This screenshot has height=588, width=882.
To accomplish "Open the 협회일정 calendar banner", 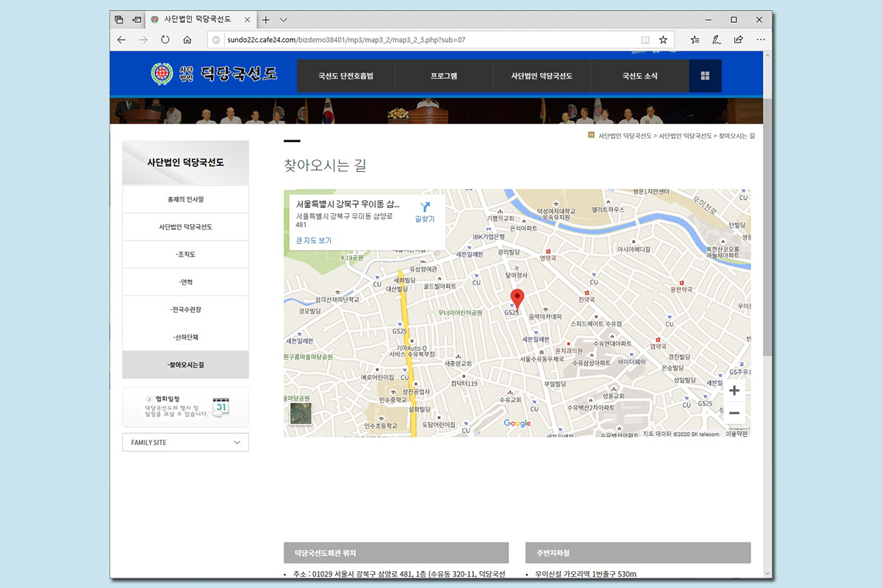I will click(x=185, y=407).
